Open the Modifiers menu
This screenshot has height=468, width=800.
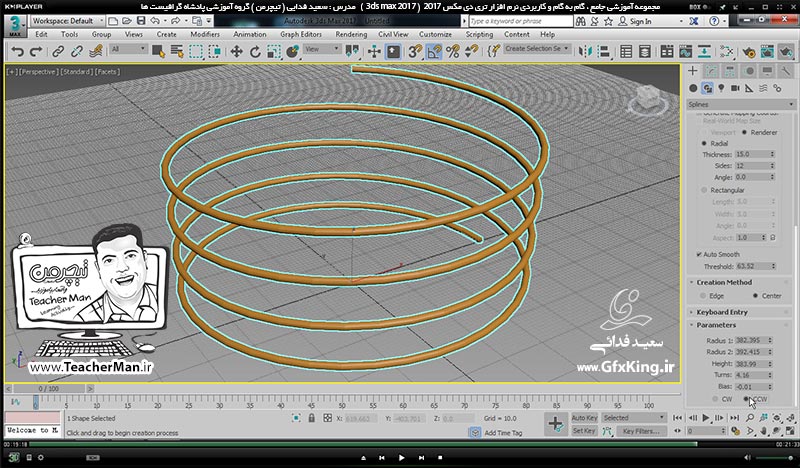point(205,34)
